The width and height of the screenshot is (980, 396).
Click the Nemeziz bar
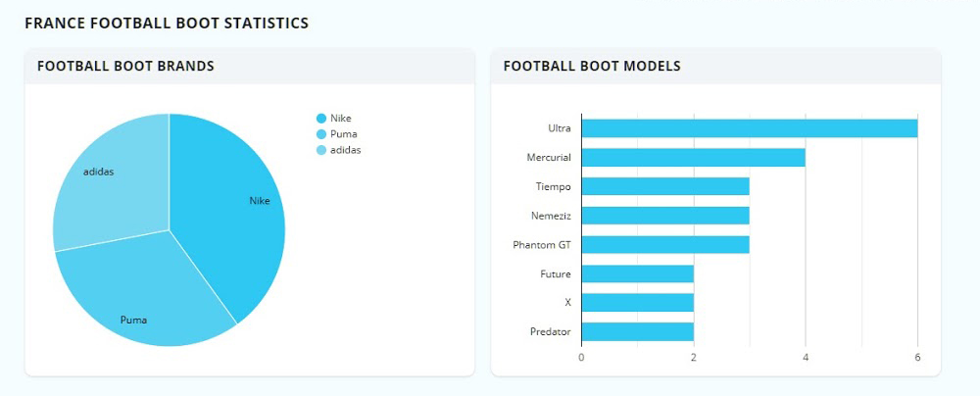point(664,216)
